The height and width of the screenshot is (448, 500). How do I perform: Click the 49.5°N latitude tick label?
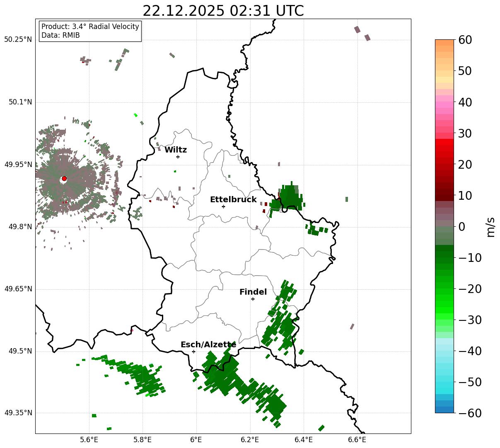20,351
